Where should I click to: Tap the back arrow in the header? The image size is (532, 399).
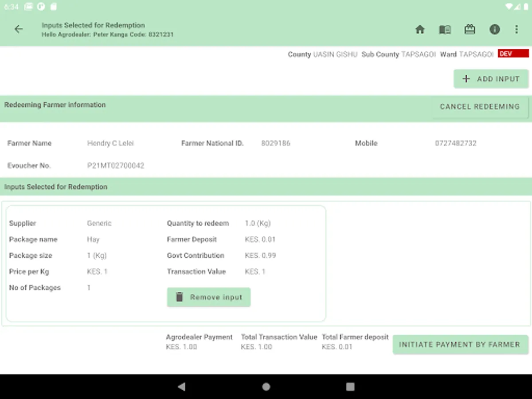(x=18, y=29)
